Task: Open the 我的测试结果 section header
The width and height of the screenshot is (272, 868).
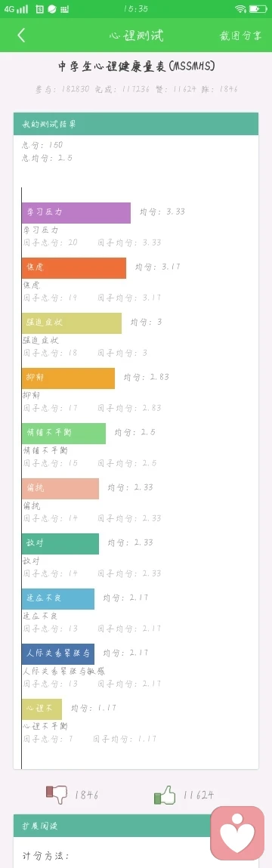Action: pos(136,124)
